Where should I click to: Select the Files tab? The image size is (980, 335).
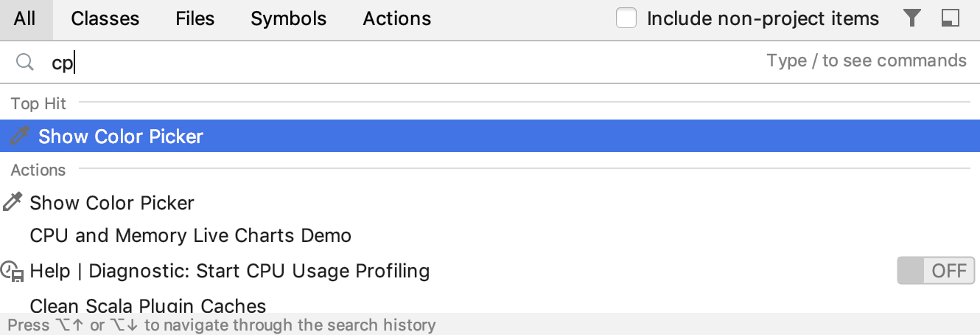[x=195, y=19]
